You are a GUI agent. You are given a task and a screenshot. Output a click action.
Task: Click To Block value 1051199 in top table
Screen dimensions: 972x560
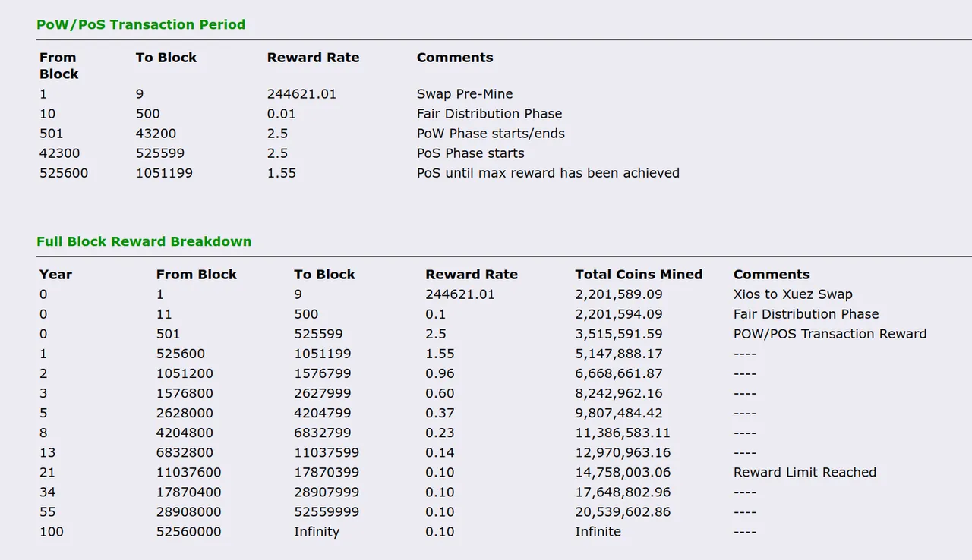point(164,173)
